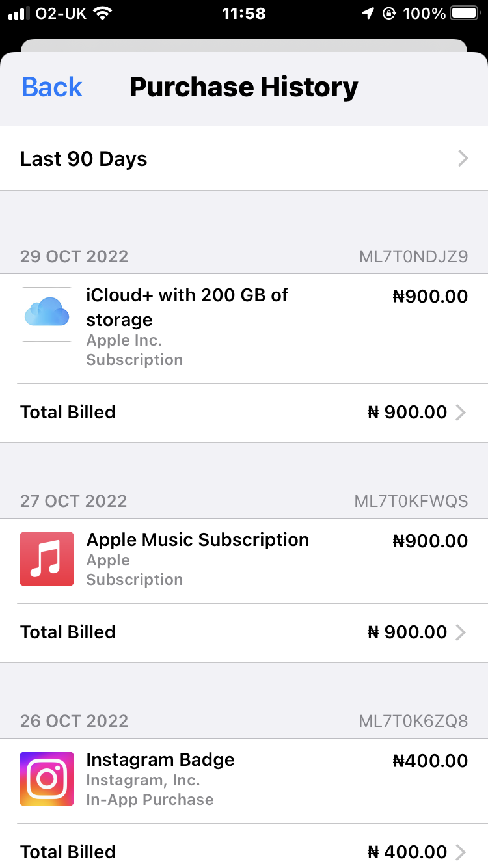488x868 pixels.
Task: Open iCloud+ with 200 GB of storage item
Action: tap(187, 307)
